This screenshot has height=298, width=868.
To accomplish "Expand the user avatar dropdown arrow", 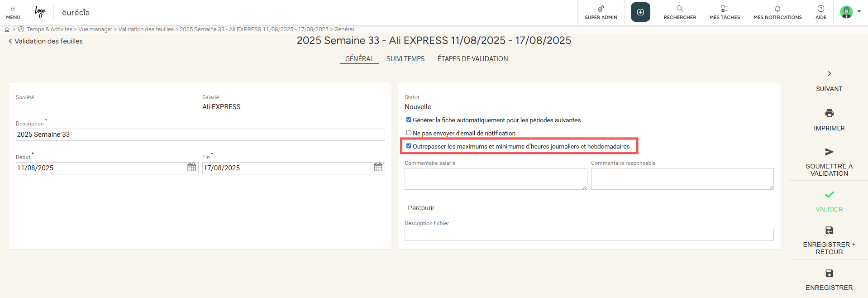I will (x=859, y=12).
